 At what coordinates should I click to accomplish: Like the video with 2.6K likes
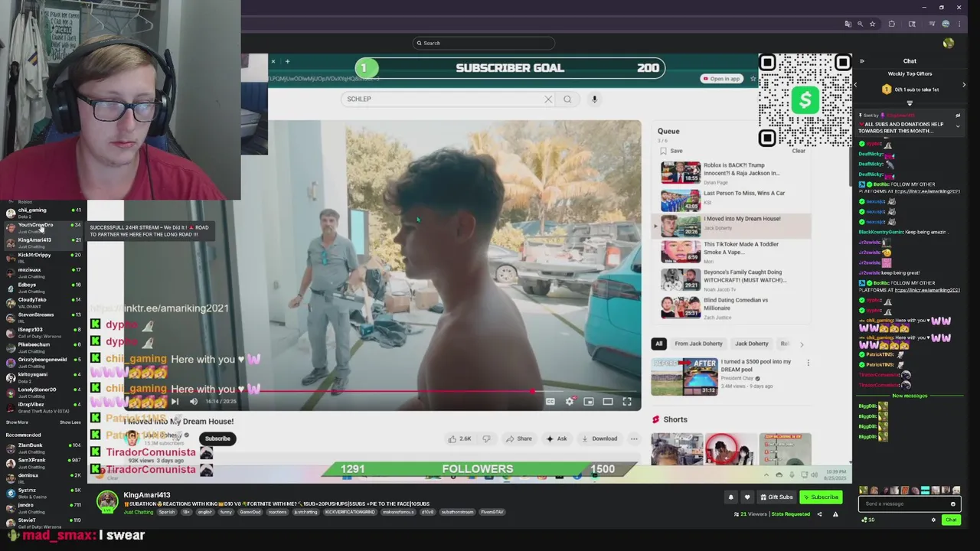[459, 439]
